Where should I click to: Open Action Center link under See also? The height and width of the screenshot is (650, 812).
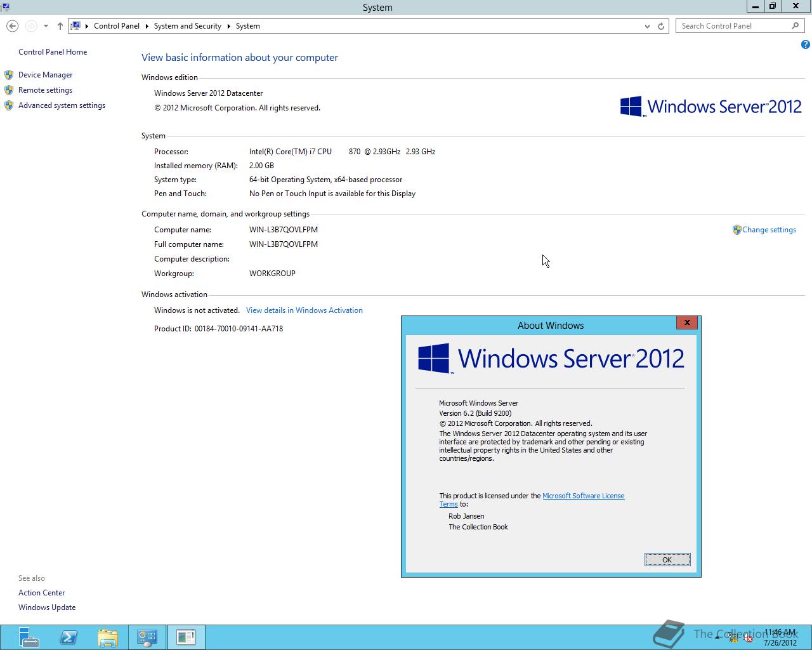tap(41, 593)
